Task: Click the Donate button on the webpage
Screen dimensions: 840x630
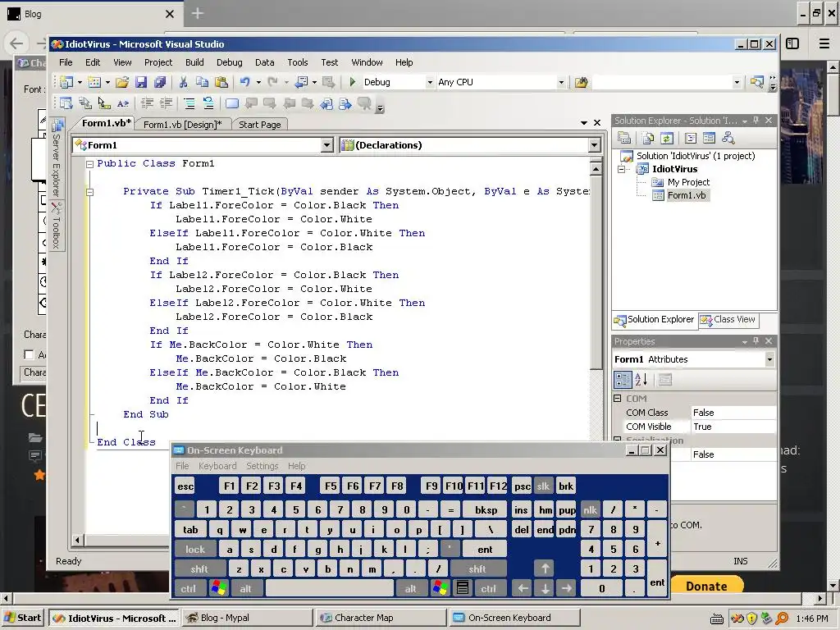Action: click(706, 586)
